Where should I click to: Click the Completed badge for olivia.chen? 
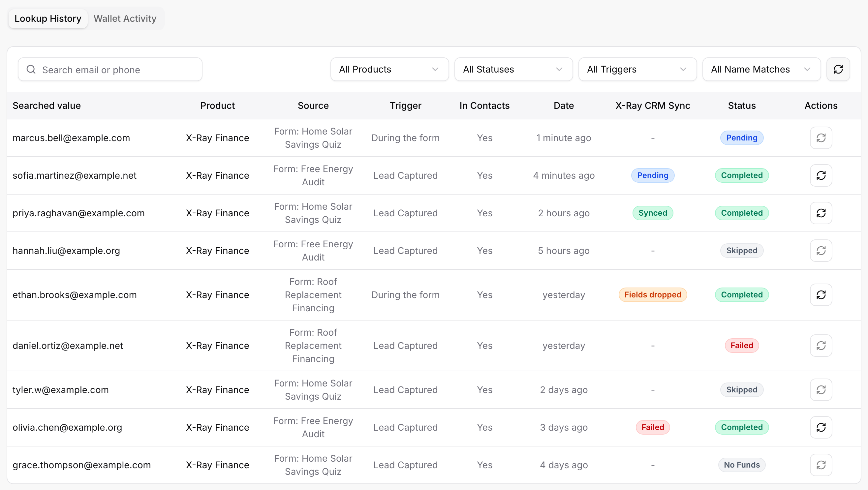pos(742,427)
